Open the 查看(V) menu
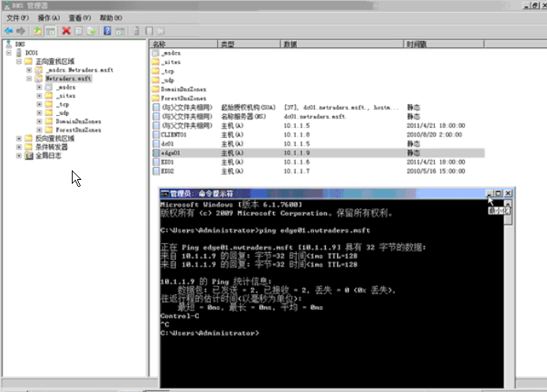This screenshot has width=547, height=392. pyautogui.click(x=80, y=18)
